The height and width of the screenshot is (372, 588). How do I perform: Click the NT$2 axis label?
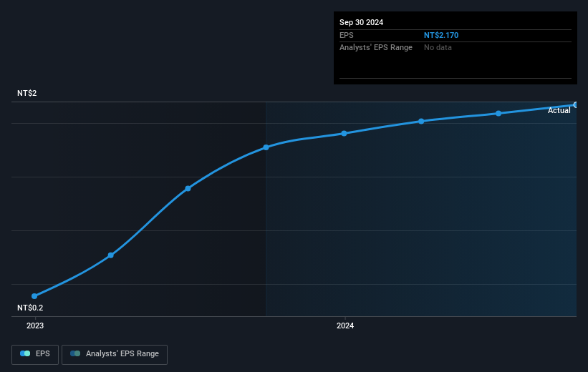click(27, 93)
